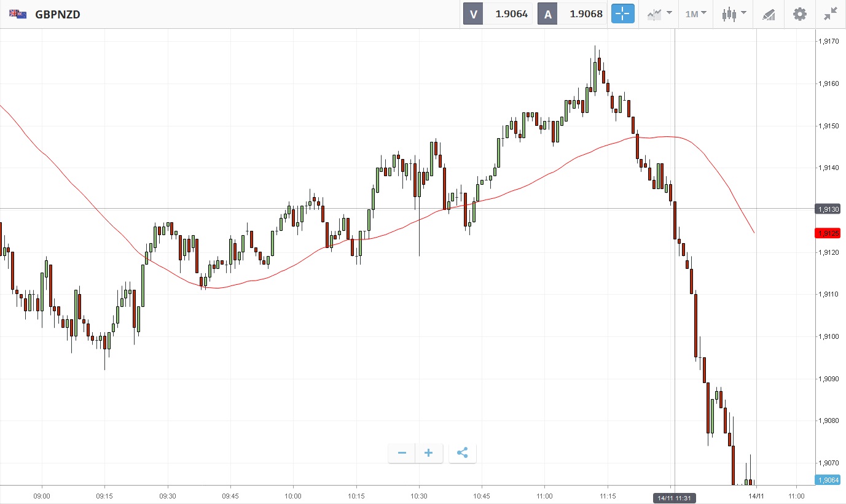Open chart settings gear

pyautogui.click(x=799, y=14)
